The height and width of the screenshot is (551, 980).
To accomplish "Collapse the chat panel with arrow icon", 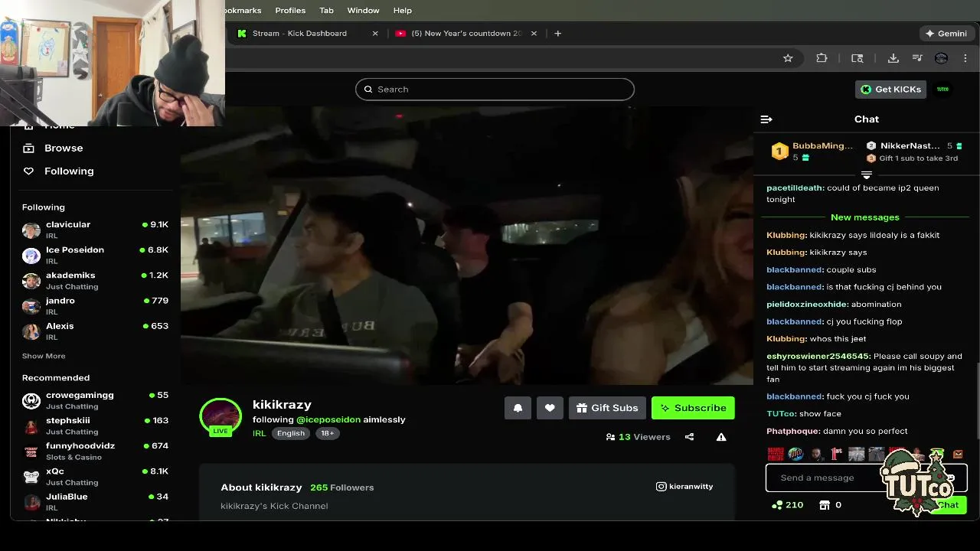I will click(766, 119).
